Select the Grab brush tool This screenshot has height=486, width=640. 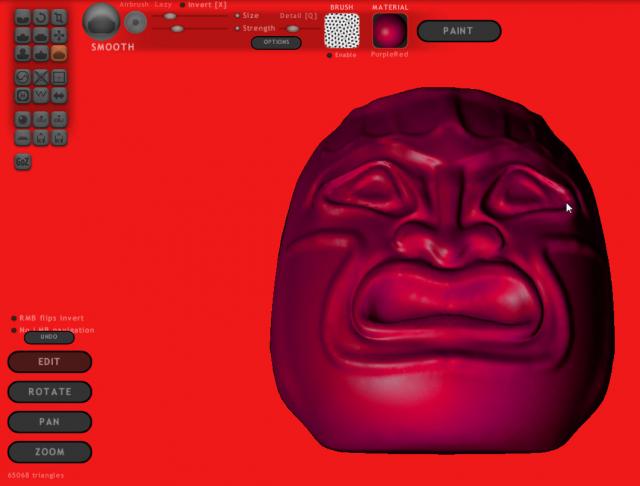click(x=59, y=35)
